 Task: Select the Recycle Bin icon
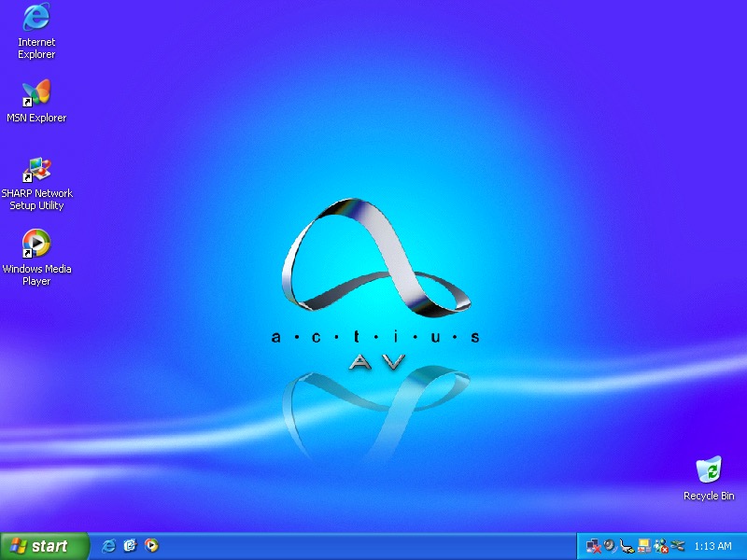click(709, 470)
